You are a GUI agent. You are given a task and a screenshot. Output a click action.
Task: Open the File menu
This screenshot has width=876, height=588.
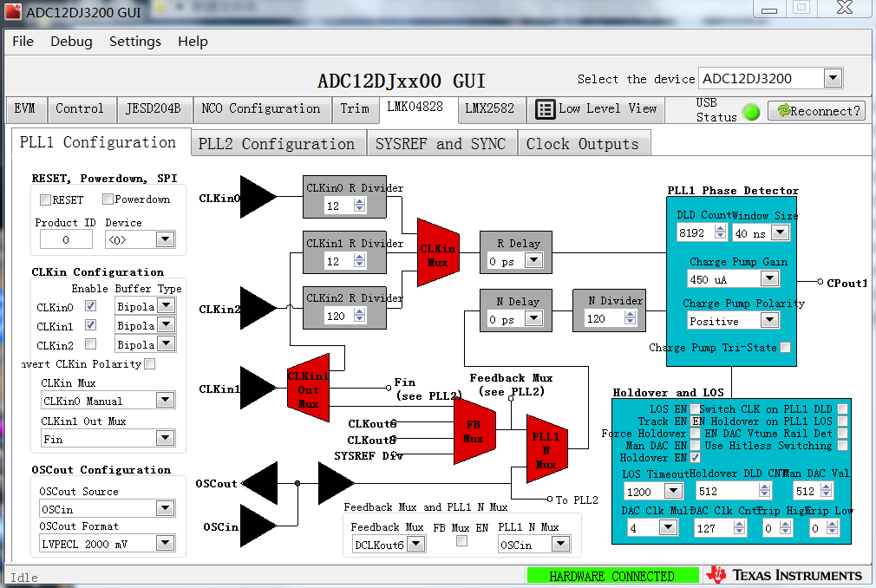23,42
